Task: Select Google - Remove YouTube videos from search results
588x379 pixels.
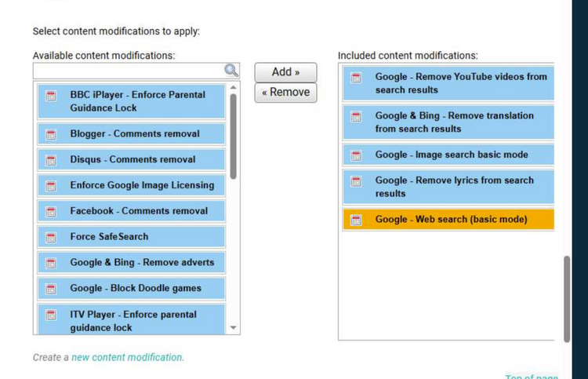Action: [448, 83]
